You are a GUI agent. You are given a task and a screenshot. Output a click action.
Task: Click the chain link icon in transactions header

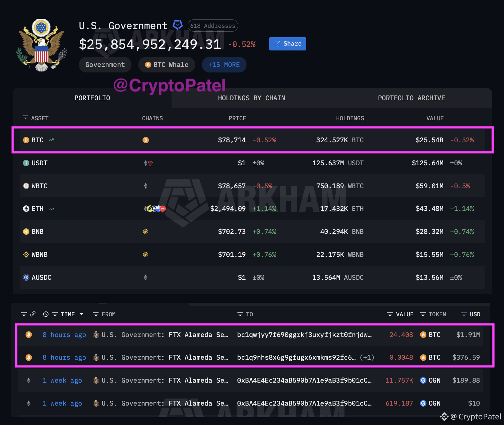tap(33, 314)
